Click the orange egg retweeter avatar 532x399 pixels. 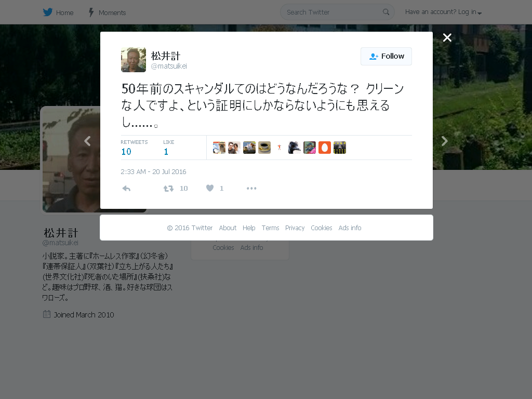click(325, 148)
